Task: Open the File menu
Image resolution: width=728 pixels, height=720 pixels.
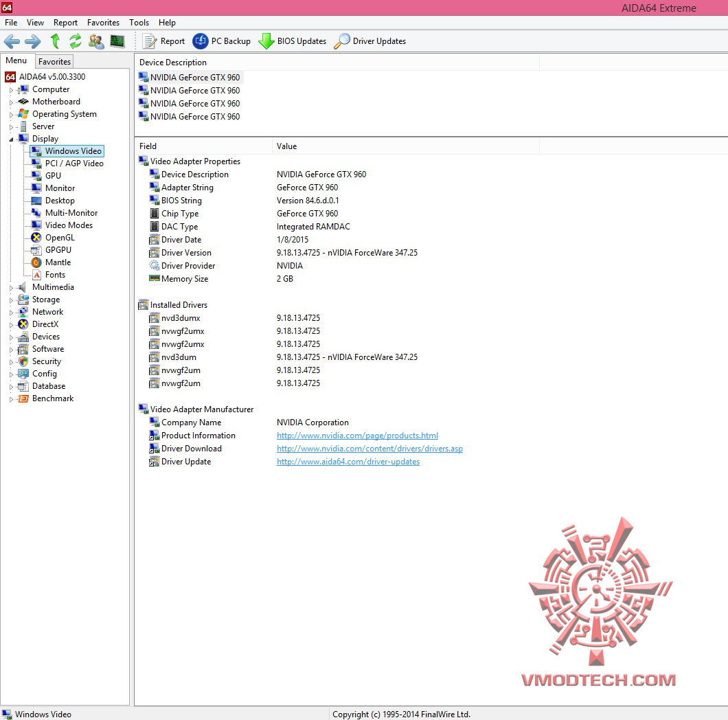Action: (11, 22)
